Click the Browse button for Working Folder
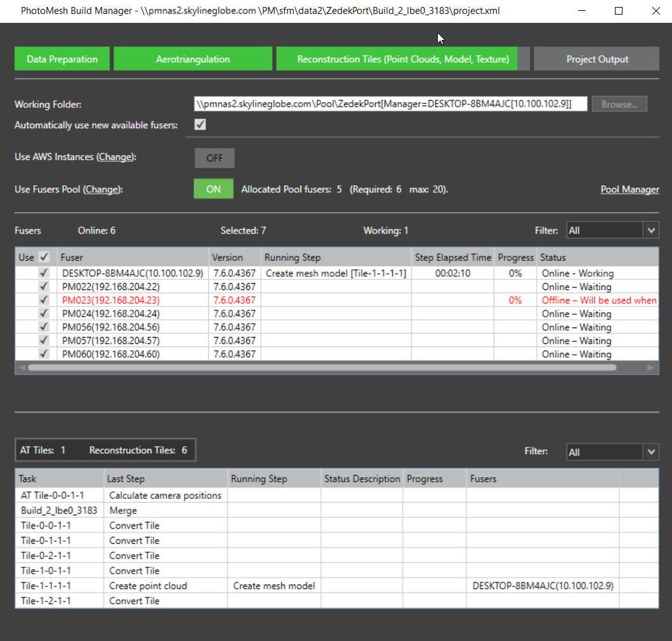The image size is (672, 641). pos(619,103)
